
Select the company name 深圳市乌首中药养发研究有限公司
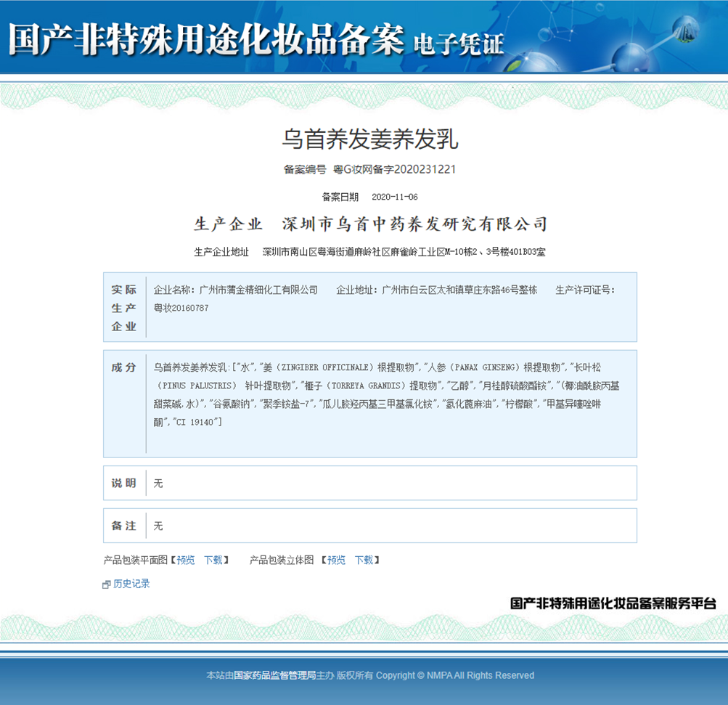pyautogui.click(x=414, y=224)
